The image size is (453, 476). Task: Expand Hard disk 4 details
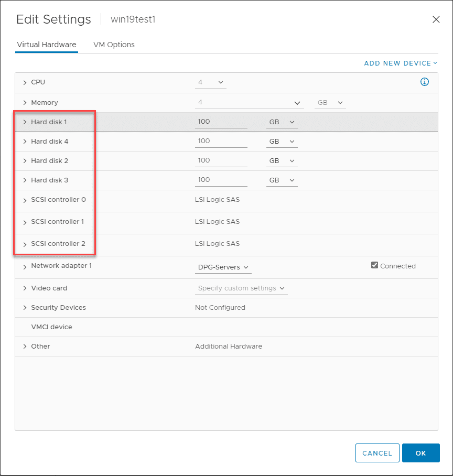[25, 142]
